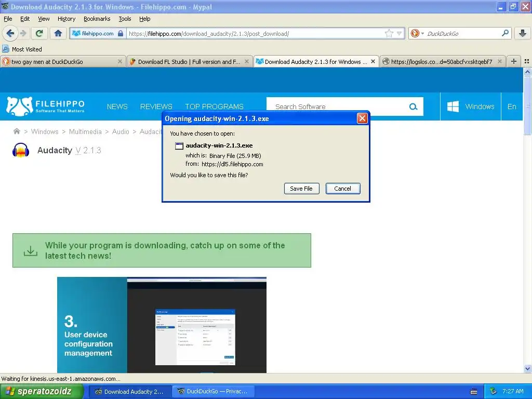Click audacity-win-2.1.3.exe file icon
Image resolution: width=532 pixels, height=399 pixels.
[179, 146]
